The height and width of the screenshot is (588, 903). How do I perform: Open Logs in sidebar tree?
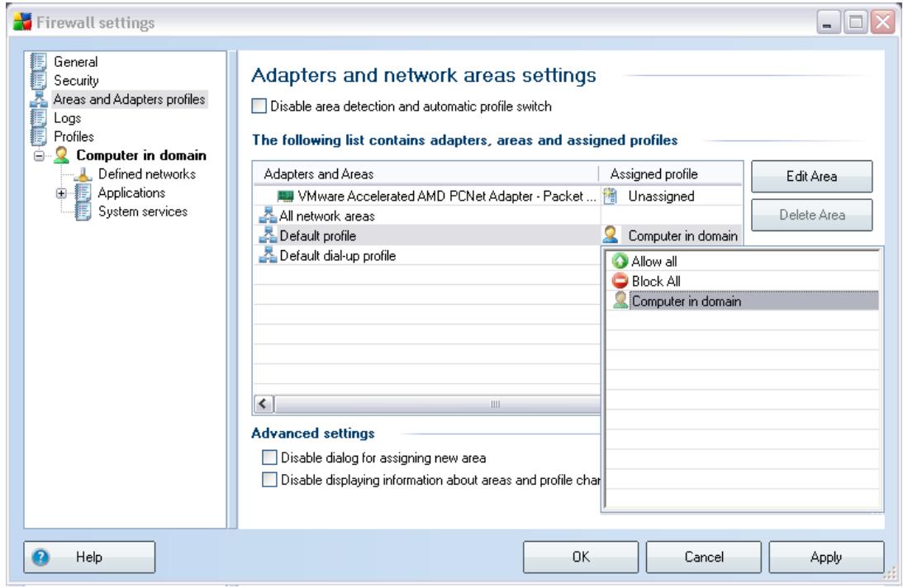68,118
